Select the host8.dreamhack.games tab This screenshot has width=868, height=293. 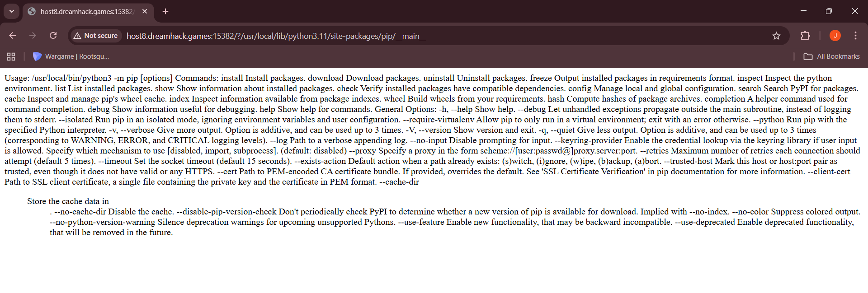84,11
